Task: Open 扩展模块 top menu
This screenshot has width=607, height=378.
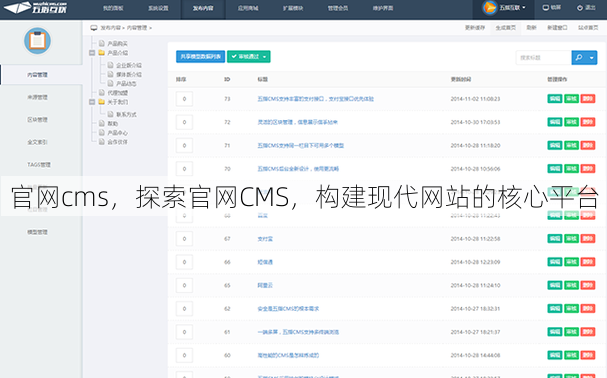Action: (293, 8)
